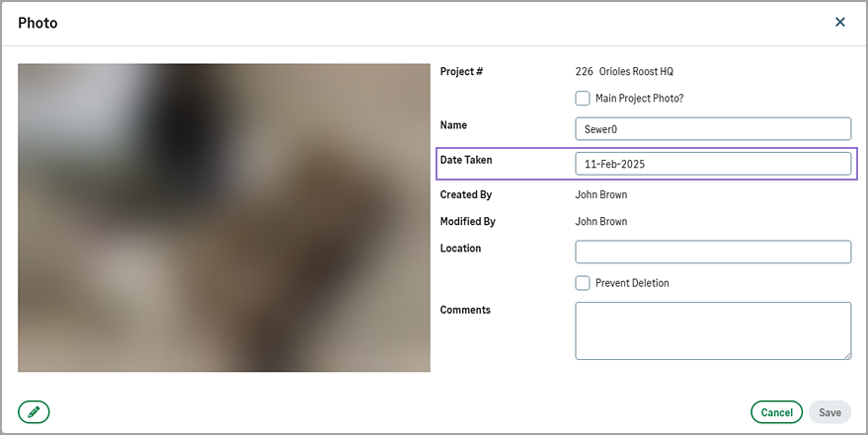Select the Date Taken field showing 11-Feb-2025
The image size is (868, 435).
712,164
